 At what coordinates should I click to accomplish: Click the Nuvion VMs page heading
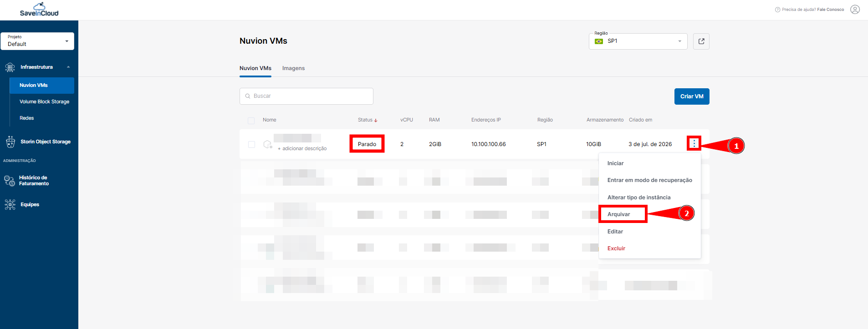click(x=263, y=41)
